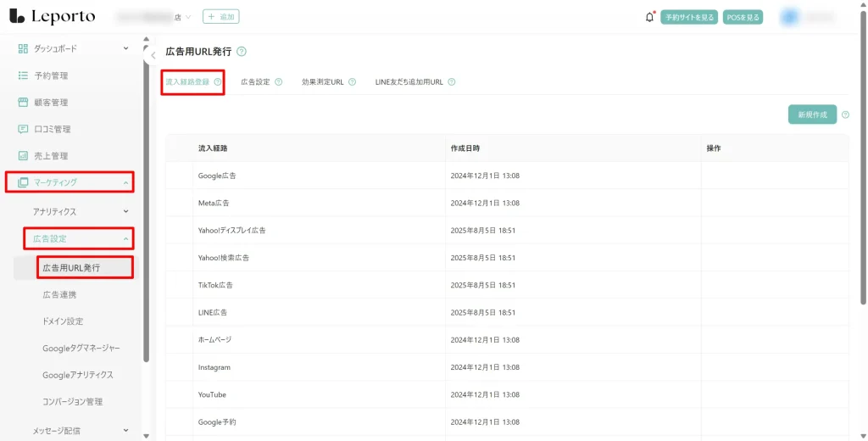Click the notification bell icon
The width and height of the screenshot is (868, 441).
click(650, 17)
